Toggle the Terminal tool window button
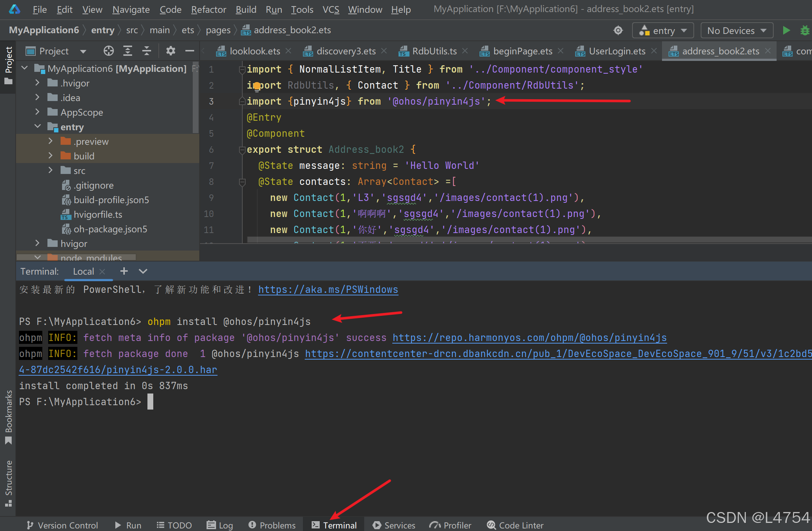 (334, 525)
